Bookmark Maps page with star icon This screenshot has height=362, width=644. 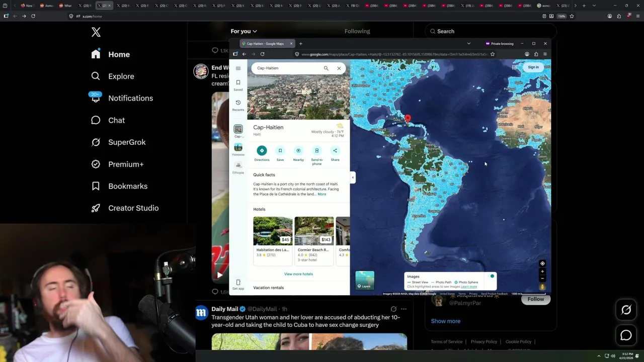(493, 54)
